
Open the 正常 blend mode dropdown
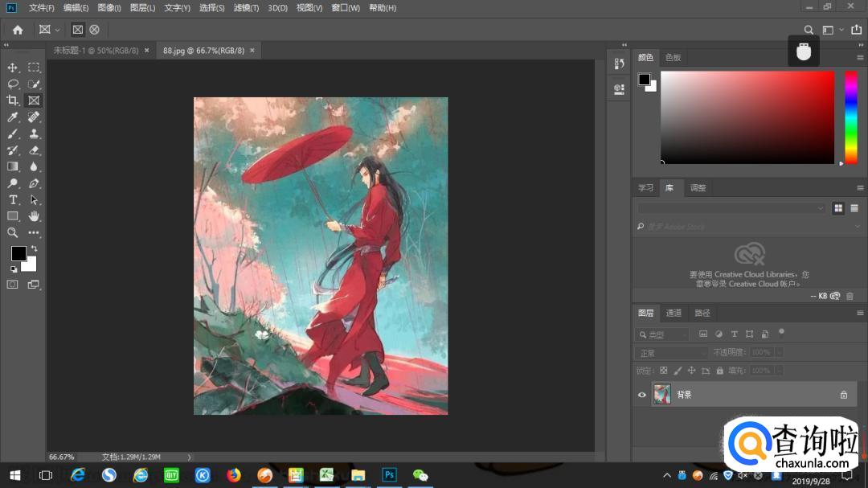point(672,353)
